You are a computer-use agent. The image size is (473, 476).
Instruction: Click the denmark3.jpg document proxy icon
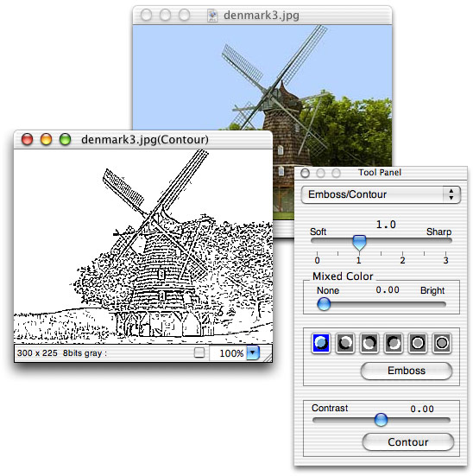(x=212, y=16)
